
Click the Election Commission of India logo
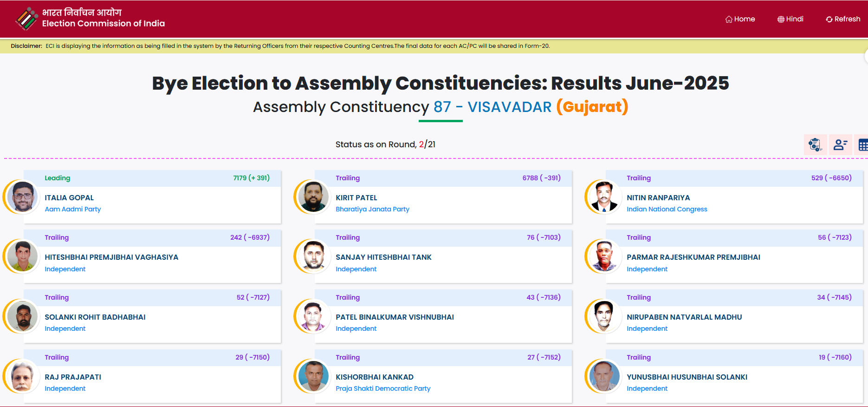(26, 19)
